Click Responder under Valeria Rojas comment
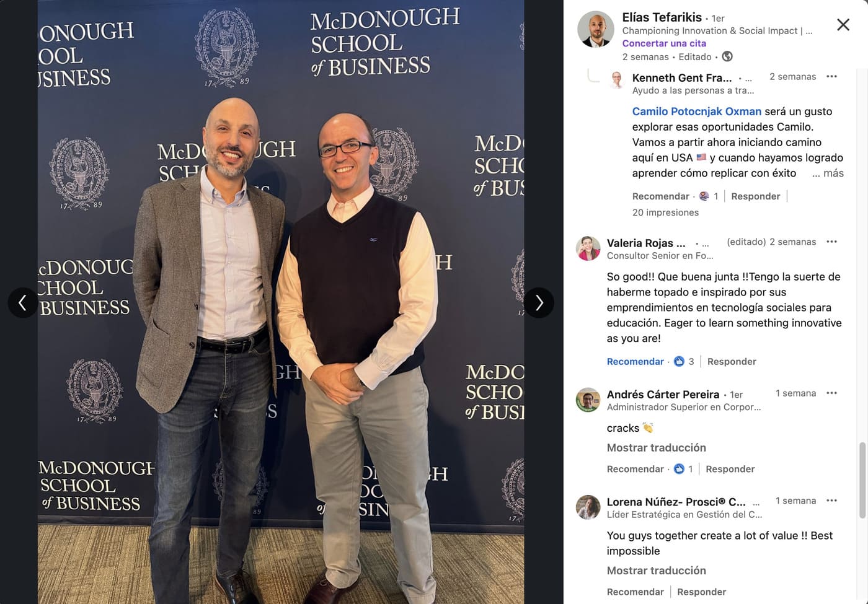The width and height of the screenshot is (868, 604). 732,362
